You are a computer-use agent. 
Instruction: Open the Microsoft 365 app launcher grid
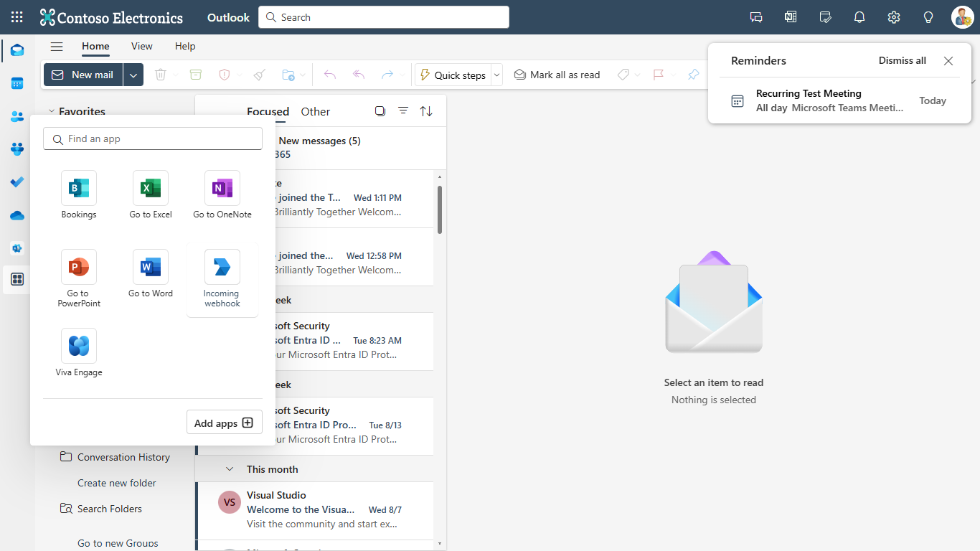(17, 17)
